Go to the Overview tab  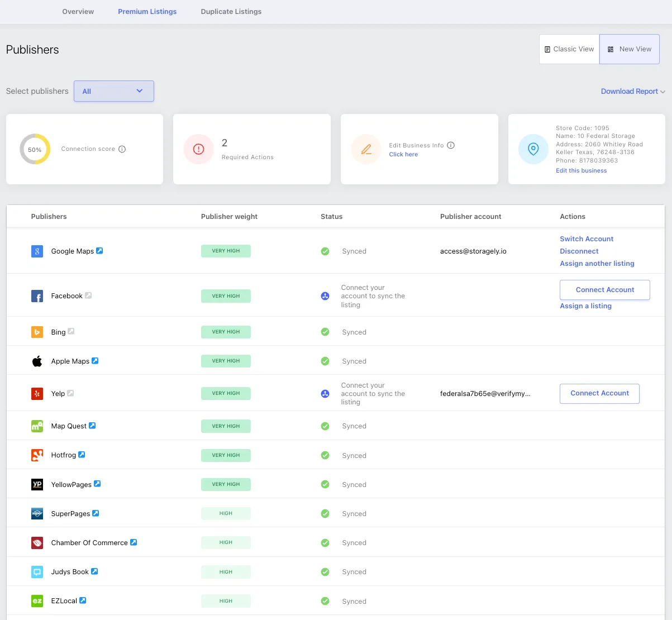[x=78, y=12]
